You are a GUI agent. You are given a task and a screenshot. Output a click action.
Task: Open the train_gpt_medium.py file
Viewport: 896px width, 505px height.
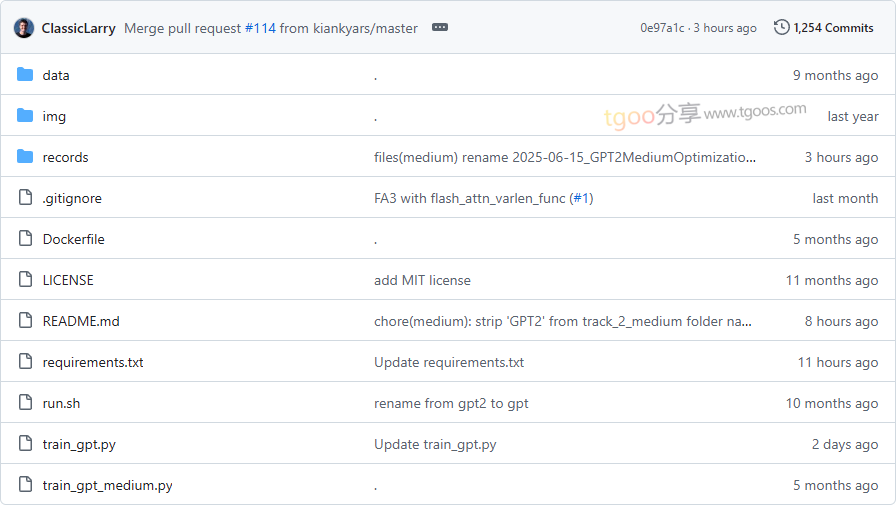tap(107, 485)
